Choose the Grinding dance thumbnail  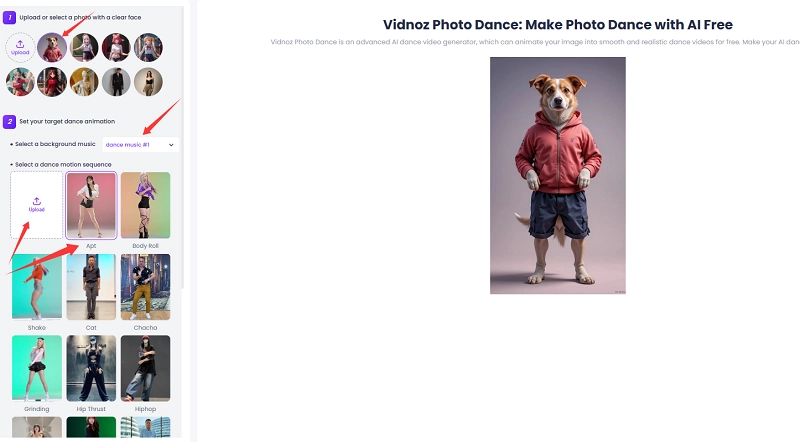click(37, 368)
